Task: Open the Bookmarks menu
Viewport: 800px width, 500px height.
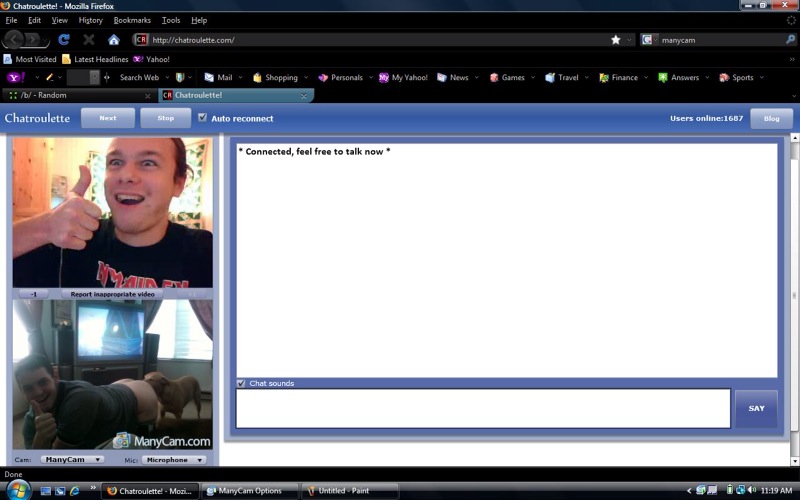Action: pyautogui.click(x=133, y=20)
